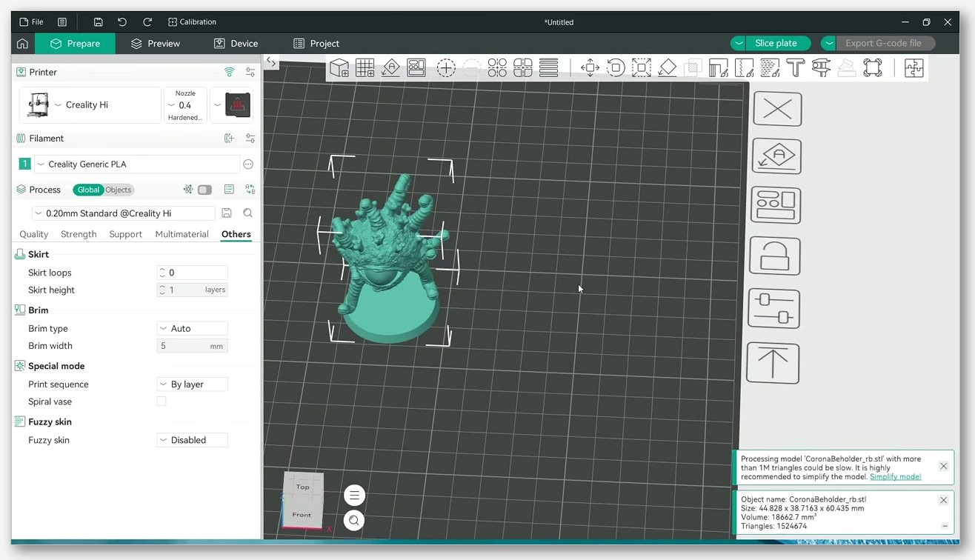Click the Add model cube icon
The height and width of the screenshot is (560, 975).
339,68
